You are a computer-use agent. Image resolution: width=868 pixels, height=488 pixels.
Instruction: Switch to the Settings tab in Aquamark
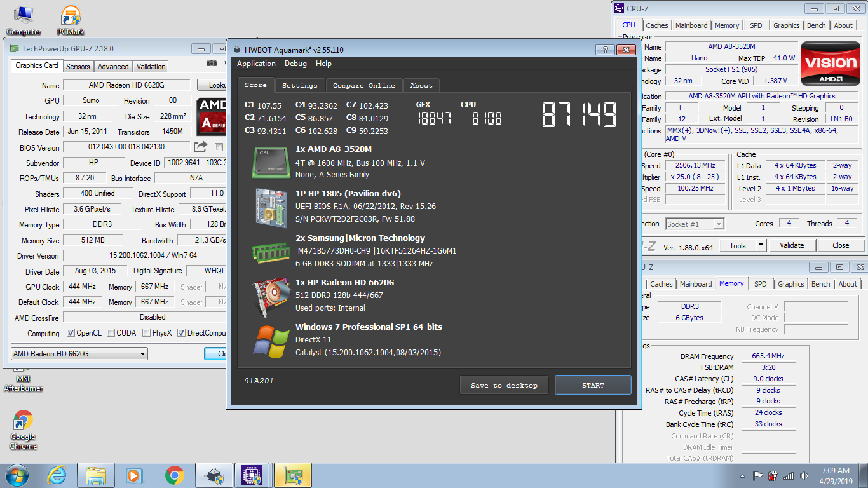click(299, 85)
